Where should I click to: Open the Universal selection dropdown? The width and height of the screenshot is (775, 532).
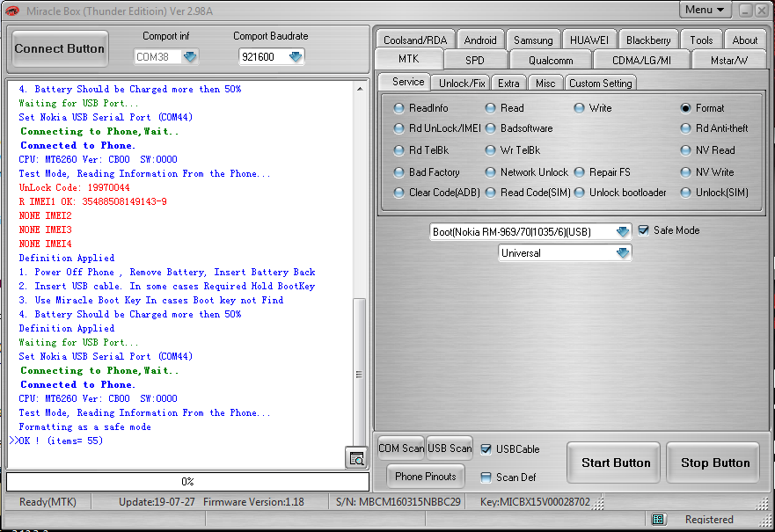623,253
